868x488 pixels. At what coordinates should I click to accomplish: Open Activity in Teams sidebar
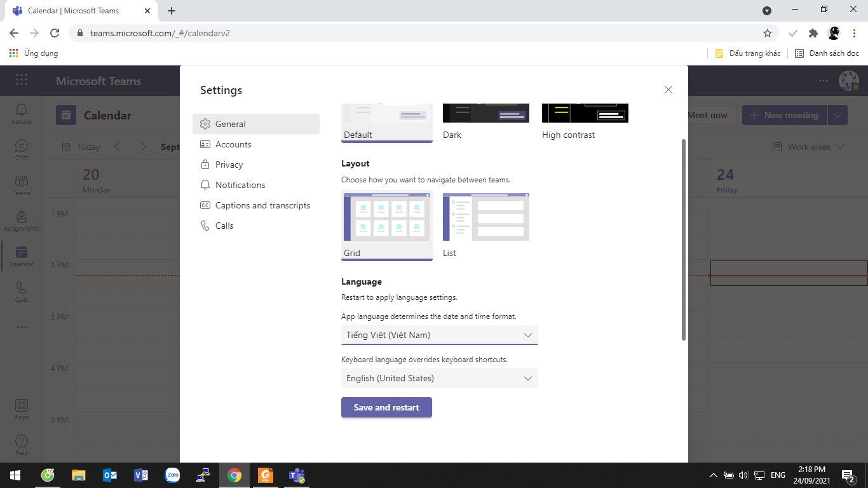pos(22,114)
